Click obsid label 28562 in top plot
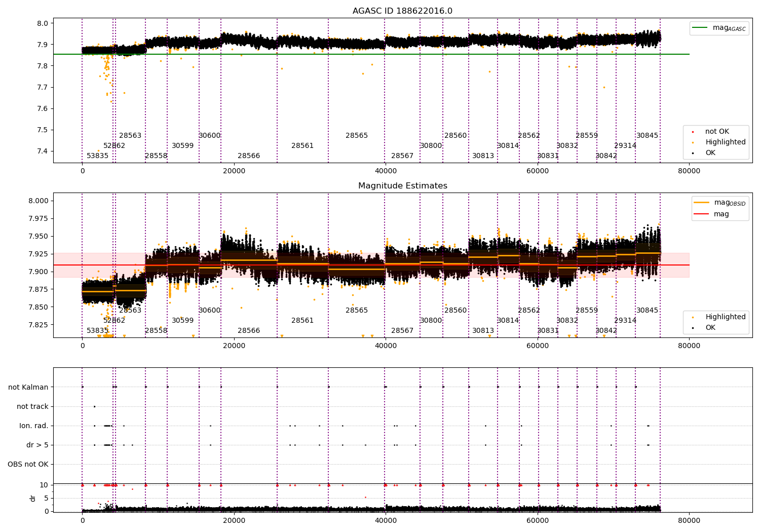Viewport: 760px width, 532px height. click(529, 136)
